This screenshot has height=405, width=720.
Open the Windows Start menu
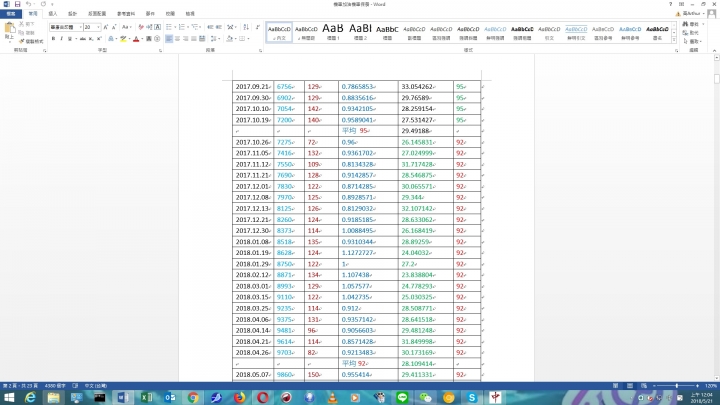click(x=9, y=397)
